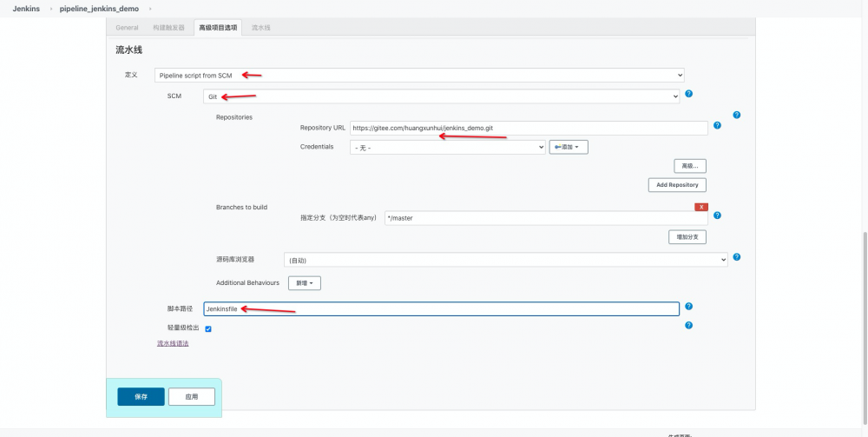The height and width of the screenshot is (437, 868).
Task: Click the 保存 save button
Action: coord(141,396)
